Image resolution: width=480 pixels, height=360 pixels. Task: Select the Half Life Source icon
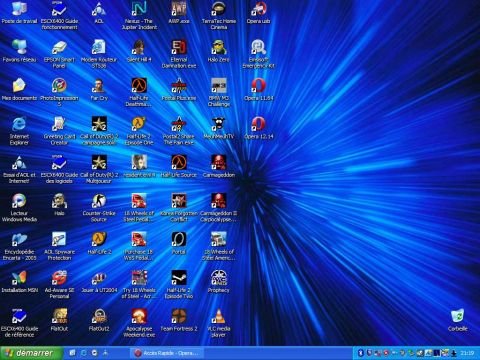tap(179, 162)
